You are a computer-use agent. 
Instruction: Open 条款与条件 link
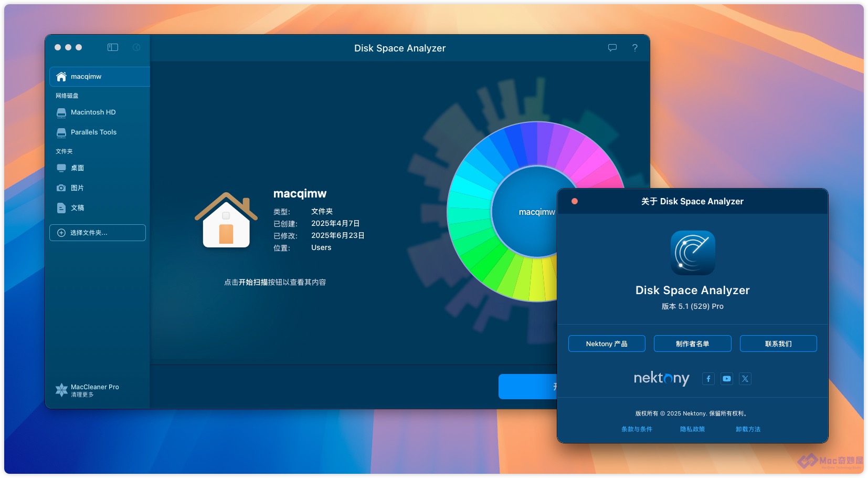pos(637,429)
